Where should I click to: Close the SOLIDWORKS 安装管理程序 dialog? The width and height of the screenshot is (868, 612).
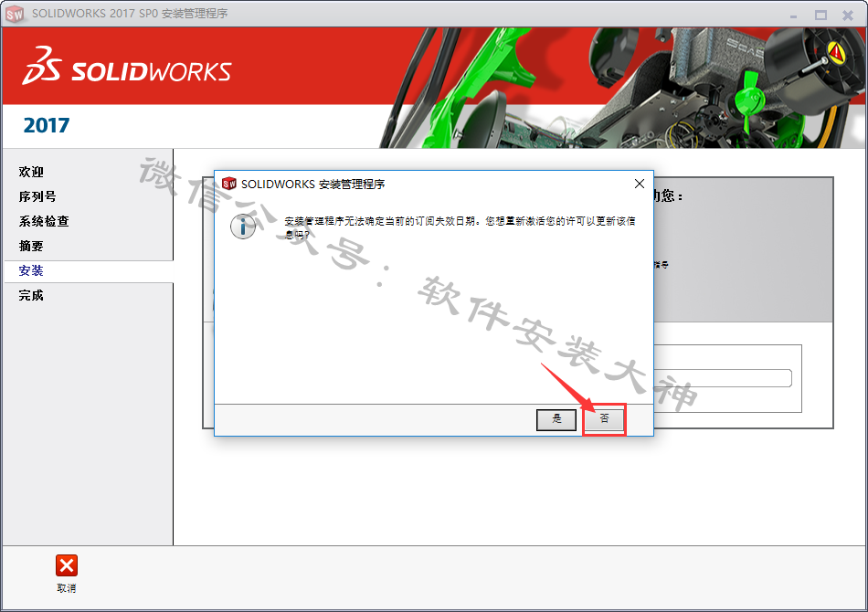point(640,184)
